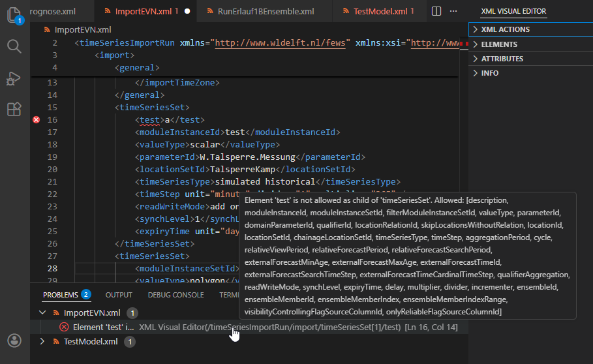Click the sticky import line 3
The height and width of the screenshot is (364, 593).
point(244,55)
